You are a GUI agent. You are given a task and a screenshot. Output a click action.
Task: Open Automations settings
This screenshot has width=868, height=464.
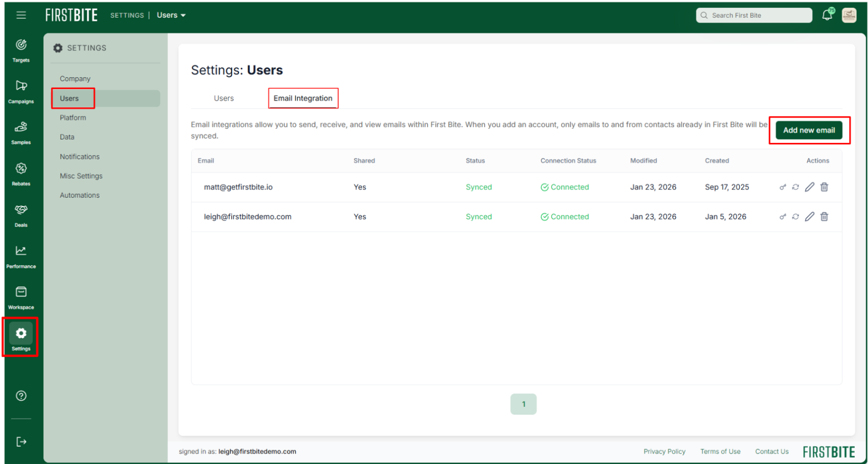click(x=80, y=195)
